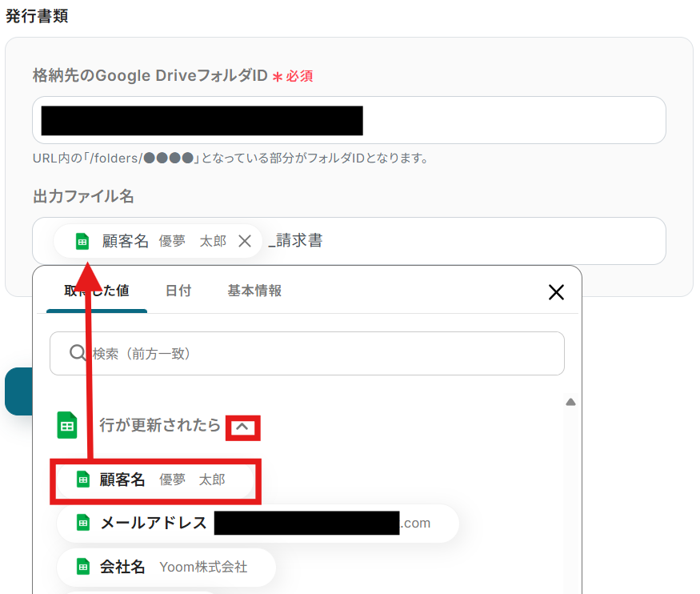Switch to the 日付 tab

[x=178, y=291]
